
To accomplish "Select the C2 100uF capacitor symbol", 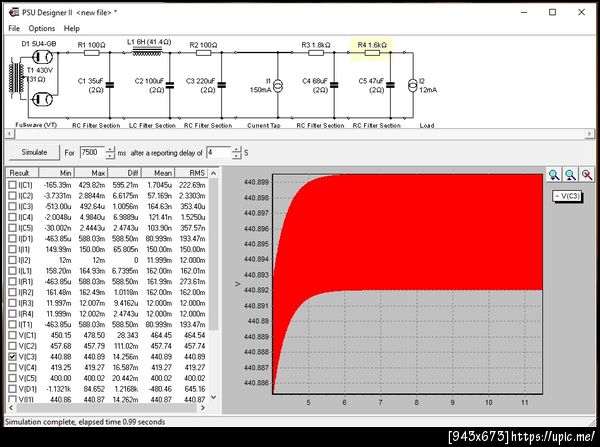I will (x=170, y=85).
